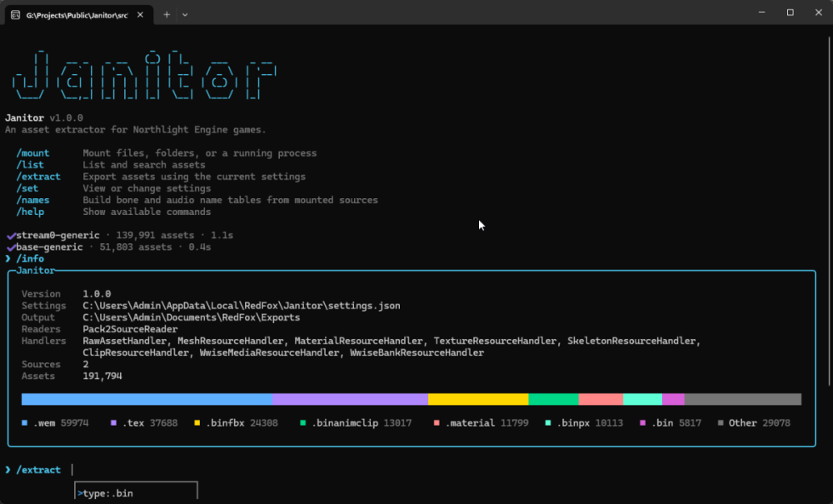Click the .wem 59974 legend label
Viewport: 833px width, 504px height.
pyautogui.click(x=61, y=422)
